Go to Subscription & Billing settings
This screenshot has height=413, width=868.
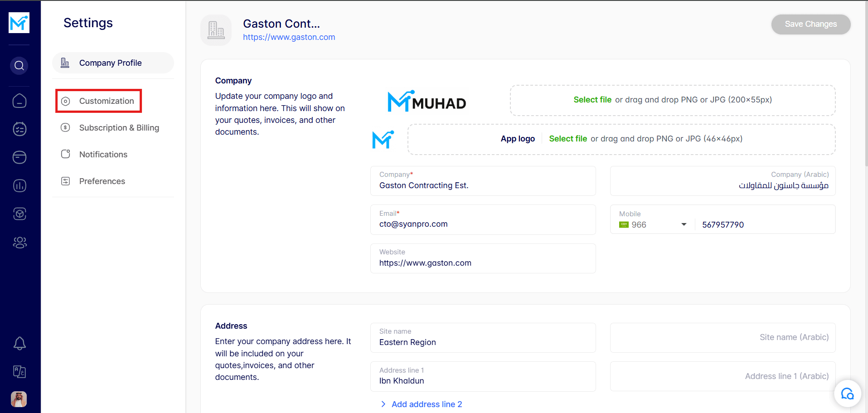[x=119, y=128]
